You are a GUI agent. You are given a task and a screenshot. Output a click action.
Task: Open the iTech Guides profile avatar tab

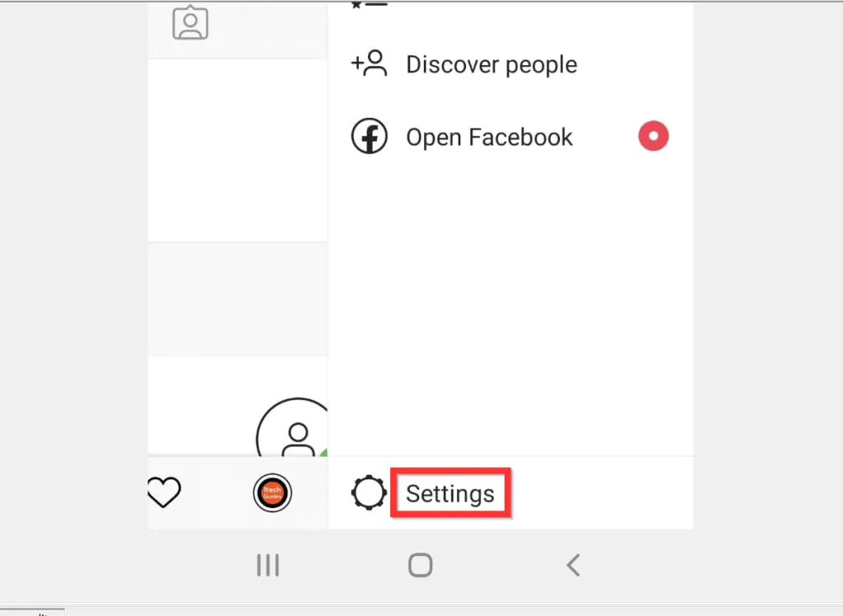[272, 492]
